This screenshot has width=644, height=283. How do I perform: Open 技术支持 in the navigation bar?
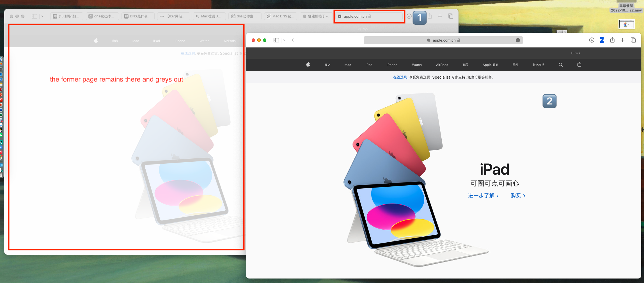[539, 65]
